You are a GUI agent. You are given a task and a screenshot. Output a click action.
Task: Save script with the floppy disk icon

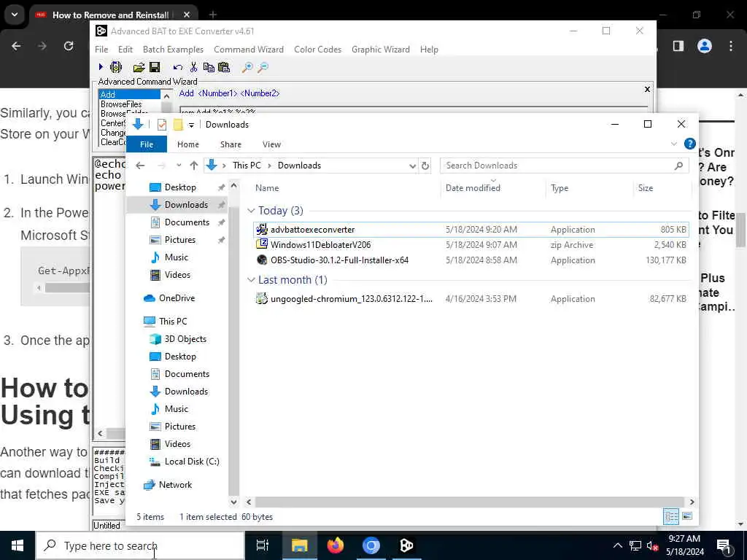tap(155, 67)
